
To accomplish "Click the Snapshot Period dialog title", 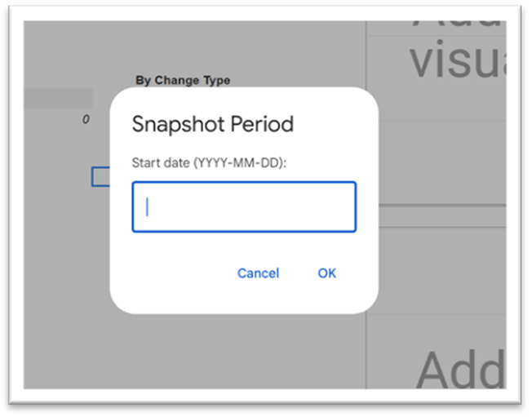I will [212, 125].
